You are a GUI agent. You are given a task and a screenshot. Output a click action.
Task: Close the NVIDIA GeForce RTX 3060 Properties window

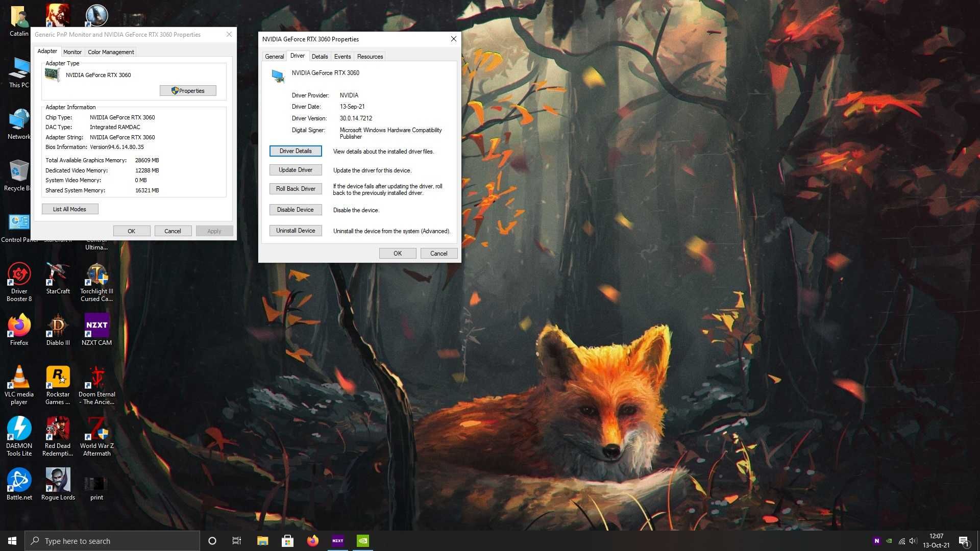(x=453, y=39)
